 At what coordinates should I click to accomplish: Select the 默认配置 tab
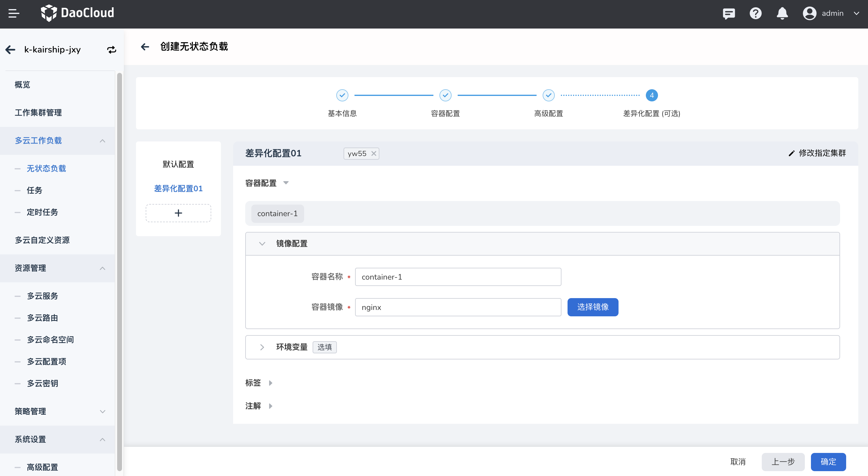click(x=178, y=164)
